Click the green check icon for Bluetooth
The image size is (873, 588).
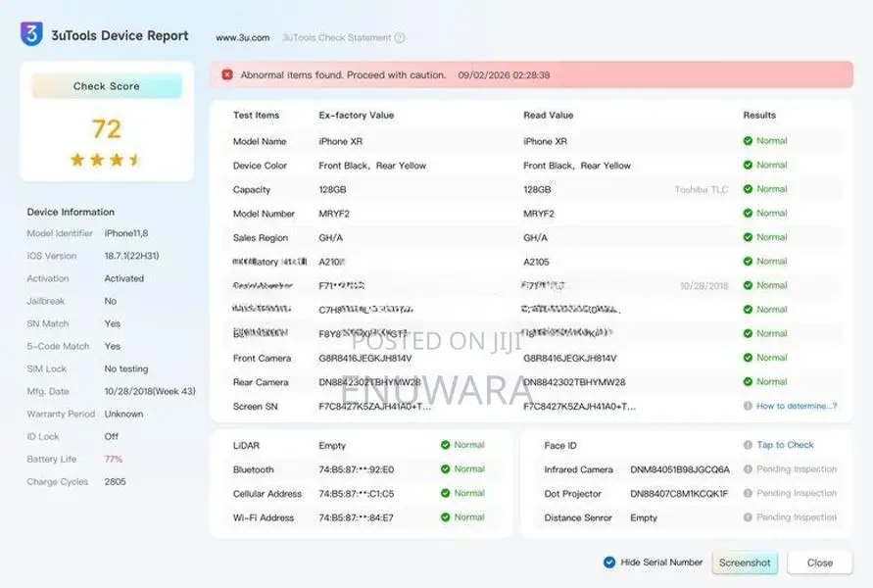[x=445, y=468]
